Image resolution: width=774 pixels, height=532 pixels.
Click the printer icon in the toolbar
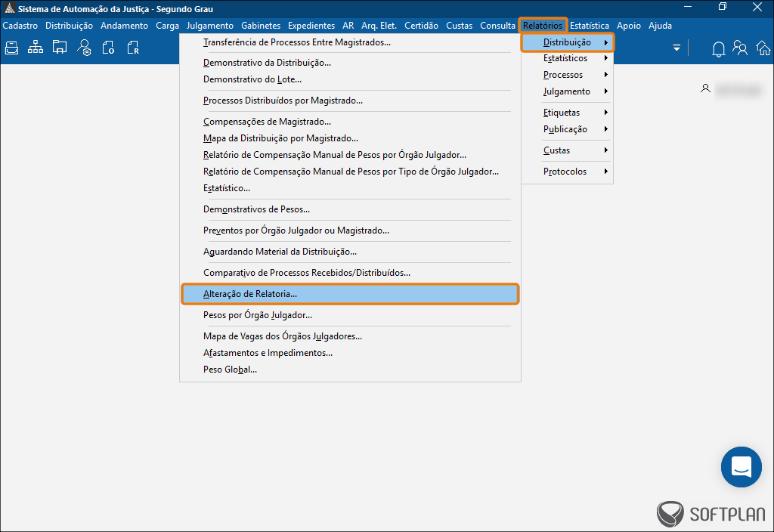pyautogui.click(x=12, y=48)
